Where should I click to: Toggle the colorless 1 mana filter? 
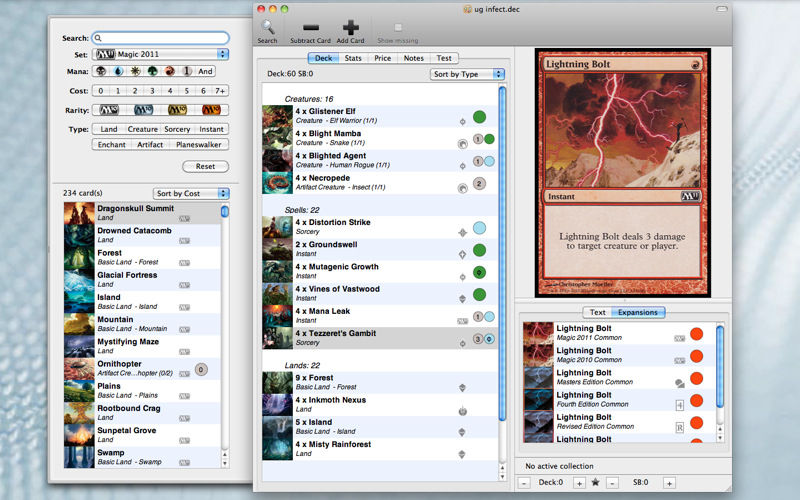187,71
